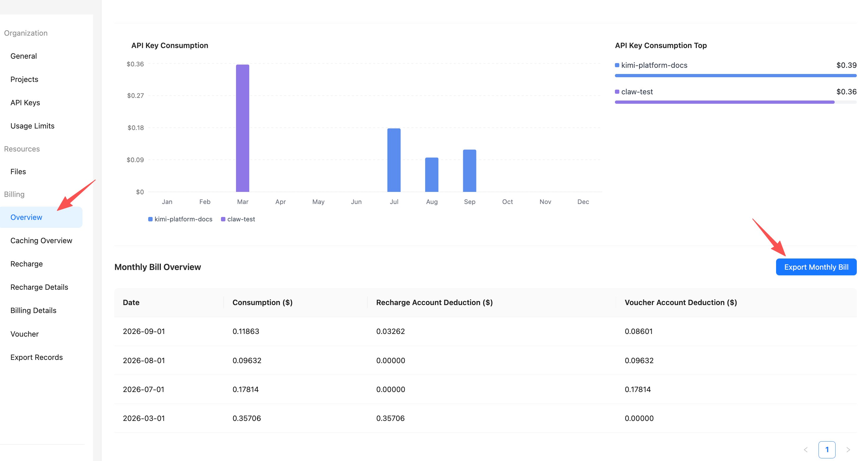Click claw-test purple progress bar
868x461 pixels.
[725, 102]
